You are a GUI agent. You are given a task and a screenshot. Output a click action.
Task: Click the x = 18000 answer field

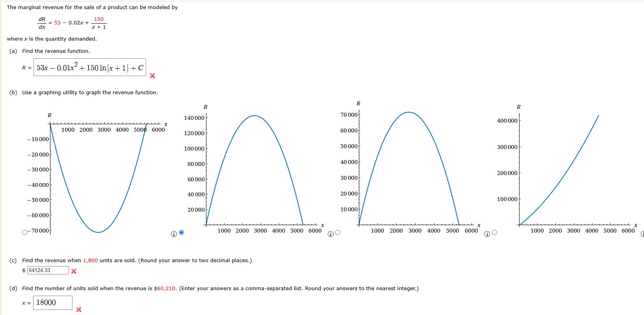pyautogui.click(x=53, y=302)
